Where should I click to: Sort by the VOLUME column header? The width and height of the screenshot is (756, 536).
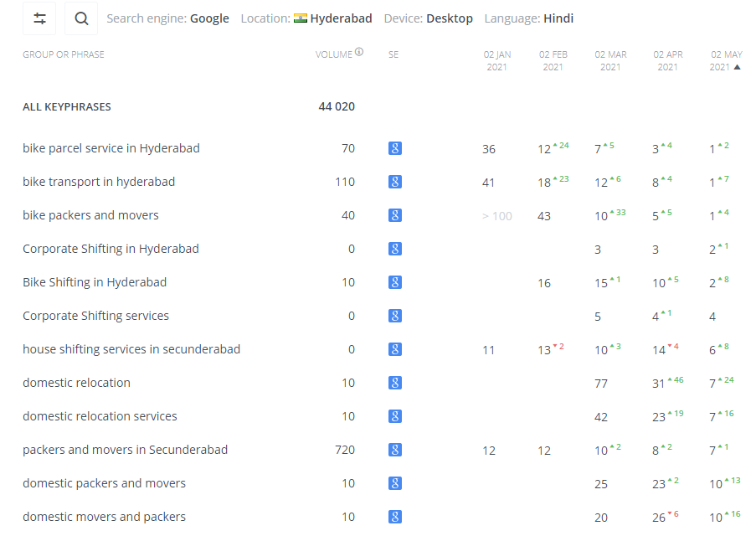(334, 54)
